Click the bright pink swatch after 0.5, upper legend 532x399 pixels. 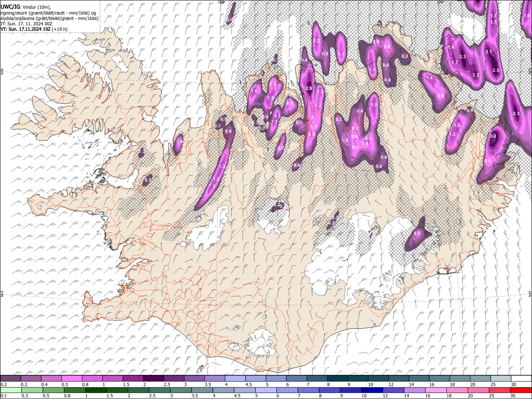coord(71,379)
